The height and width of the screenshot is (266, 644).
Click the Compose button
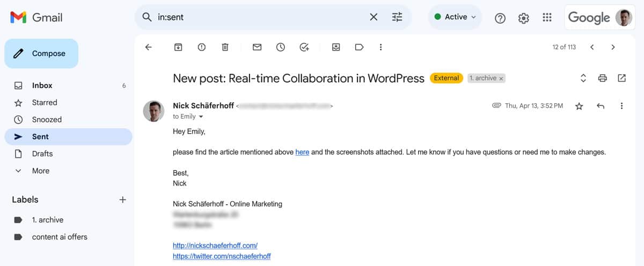point(41,54)
